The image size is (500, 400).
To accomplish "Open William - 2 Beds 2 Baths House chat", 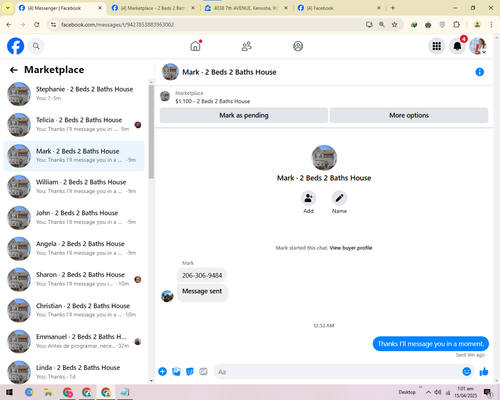I will pos(74,187).
